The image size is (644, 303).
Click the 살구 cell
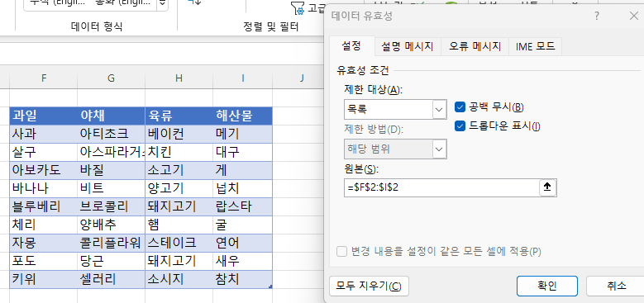pyautogui.click(x=44, y=152)
